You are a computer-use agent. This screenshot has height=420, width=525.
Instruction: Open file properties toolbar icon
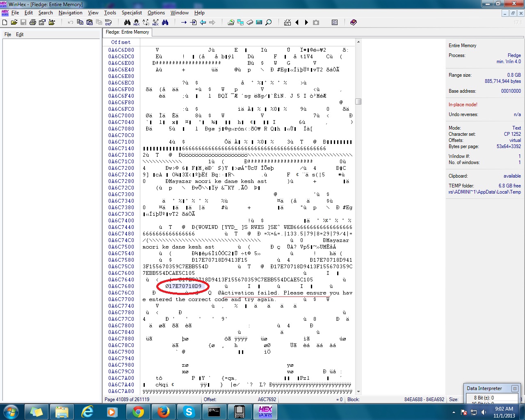coord(42,22)
